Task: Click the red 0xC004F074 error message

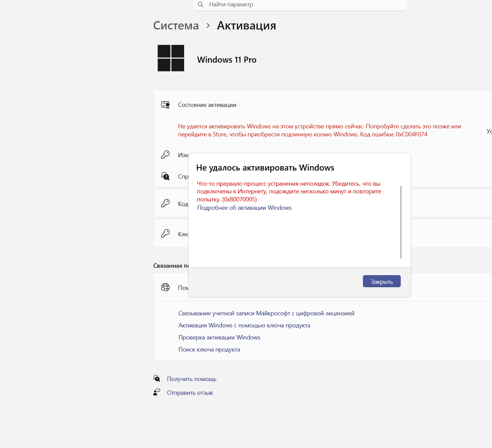Action: pyautogui.click(x=319, y=130)
